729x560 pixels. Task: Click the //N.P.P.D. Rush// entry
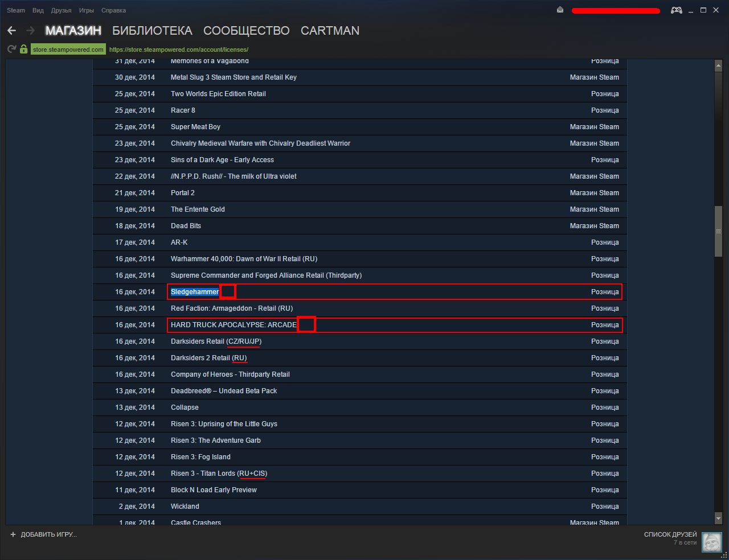point(234,176)
